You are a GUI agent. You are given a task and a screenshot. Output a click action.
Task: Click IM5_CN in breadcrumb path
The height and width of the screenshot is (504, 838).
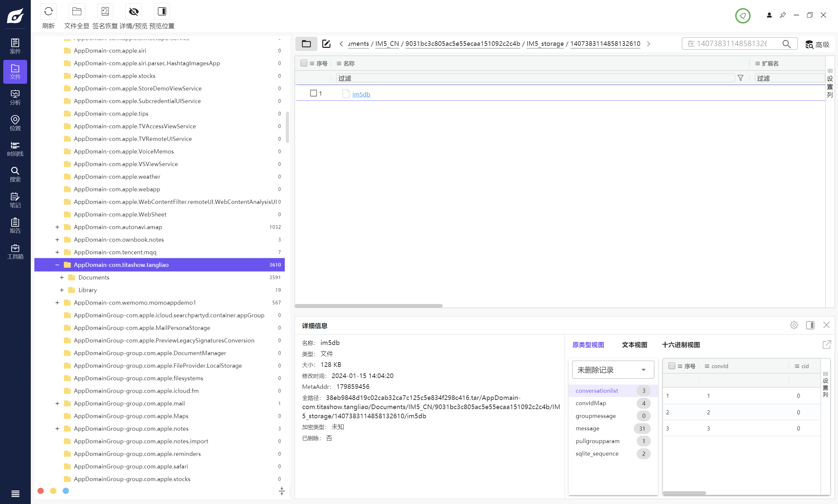(x=387, y=44)
